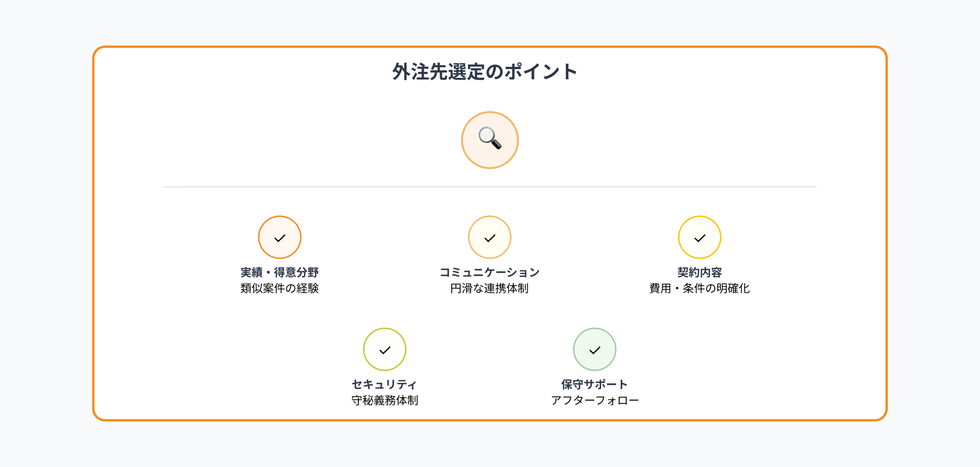
Task: Select the yellow checkmark above 契約内容
Action: point(700,237)
